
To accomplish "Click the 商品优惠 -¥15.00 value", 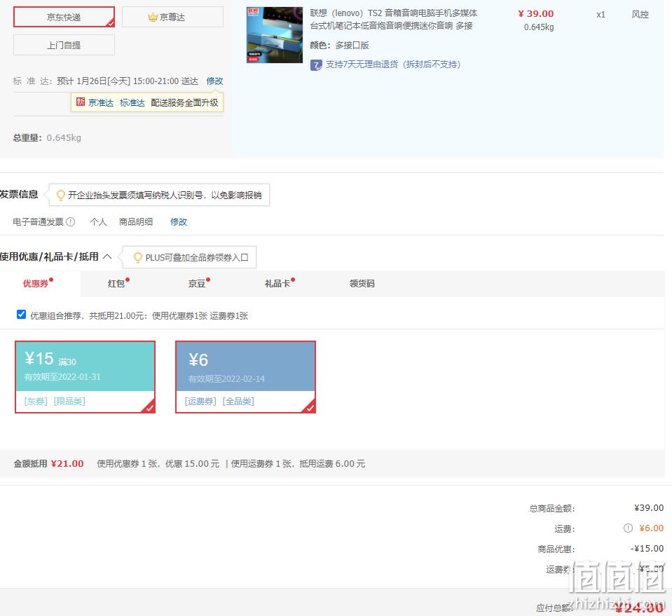I will pyautogui.click(x=647, y=549).
